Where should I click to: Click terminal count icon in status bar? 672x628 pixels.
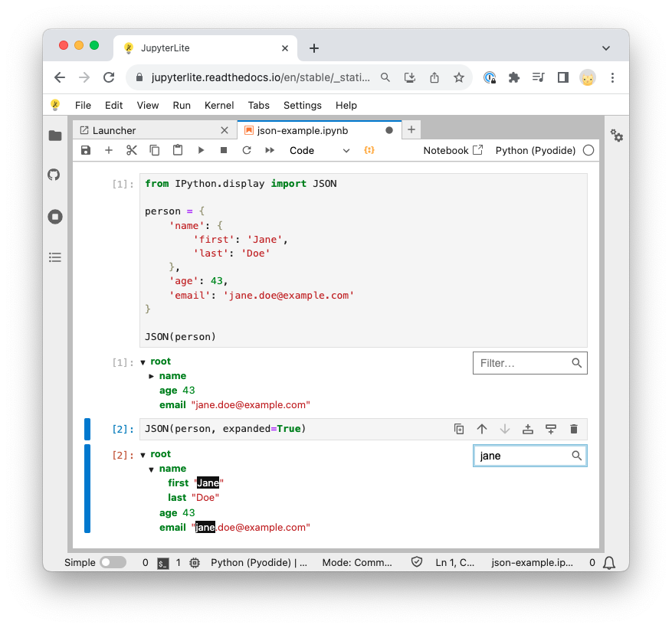pyautogui.click(x=163, y=563)
